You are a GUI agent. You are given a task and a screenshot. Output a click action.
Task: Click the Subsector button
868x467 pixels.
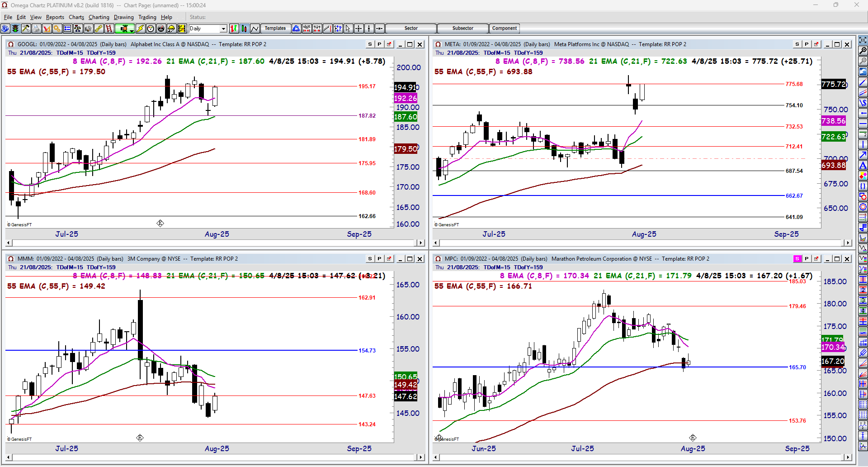pos(463,29)
